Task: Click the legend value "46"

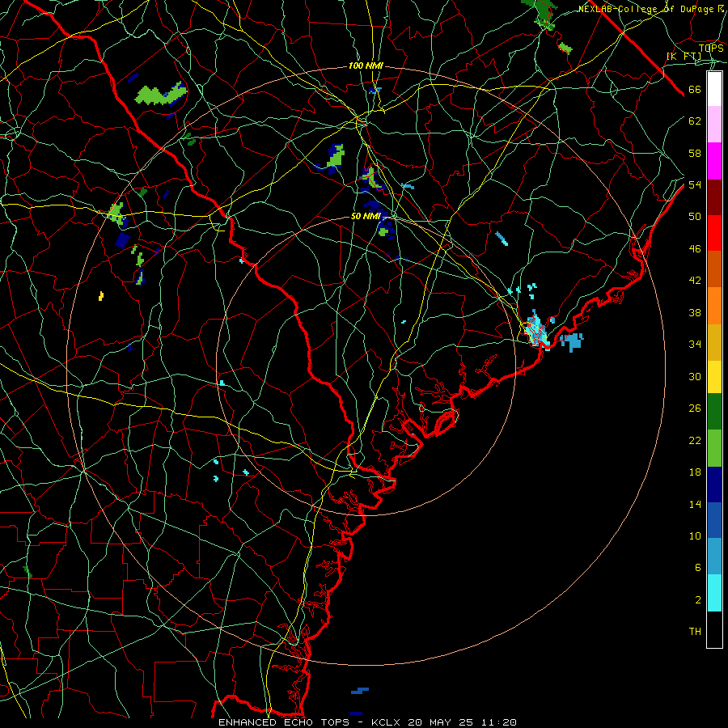Action: tap(695, 249)
